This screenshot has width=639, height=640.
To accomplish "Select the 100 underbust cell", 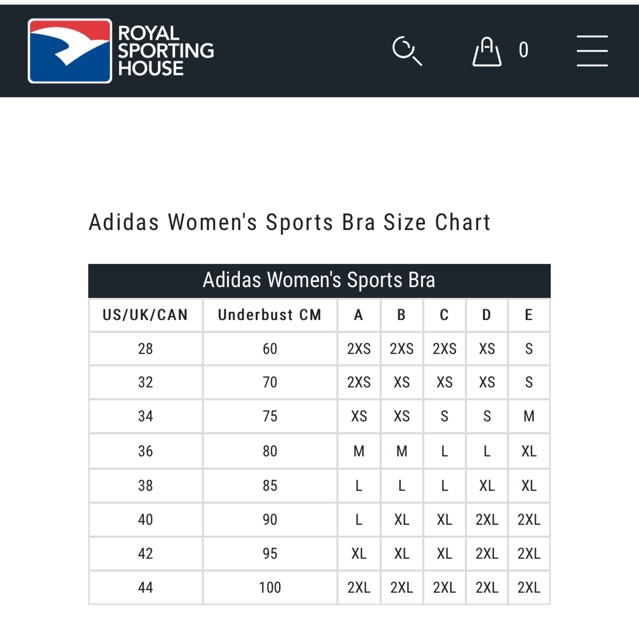I will point(270,587).
